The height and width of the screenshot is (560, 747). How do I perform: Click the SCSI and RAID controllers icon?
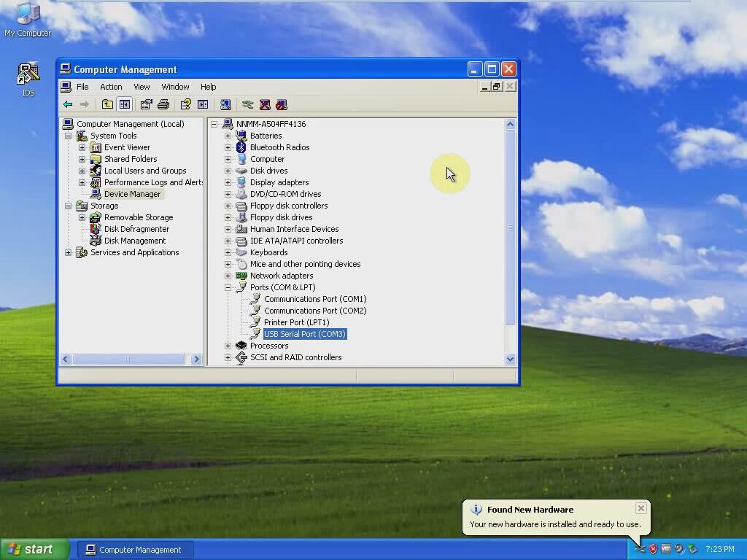pyautogui.click(x=241, y=357)
